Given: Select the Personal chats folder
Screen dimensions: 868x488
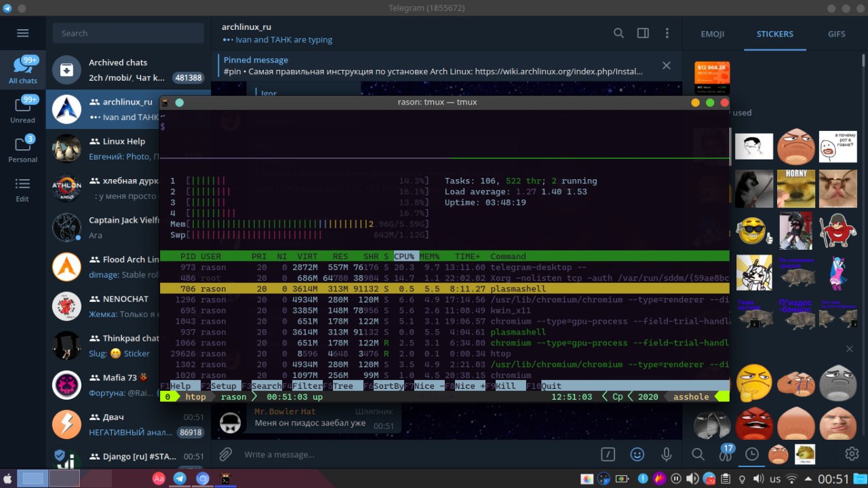Looking at the screenshot, I should click(23, 149).
